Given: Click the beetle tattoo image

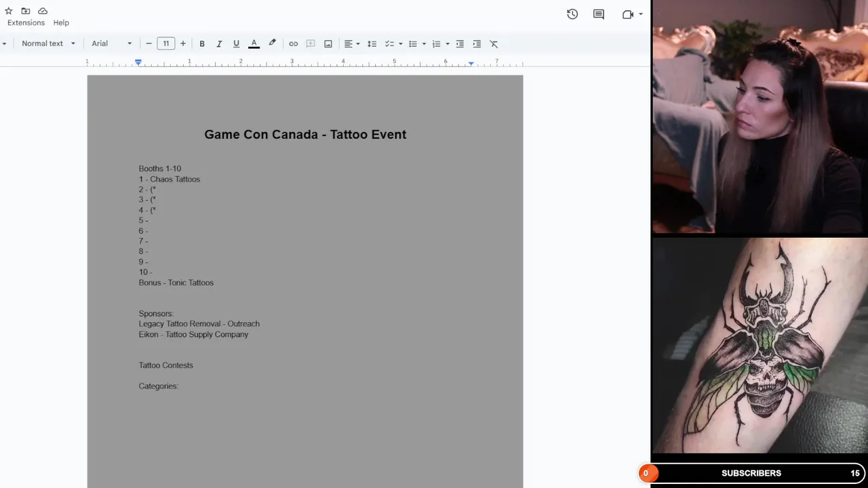Looking at the screenshot, I should 760,344.
